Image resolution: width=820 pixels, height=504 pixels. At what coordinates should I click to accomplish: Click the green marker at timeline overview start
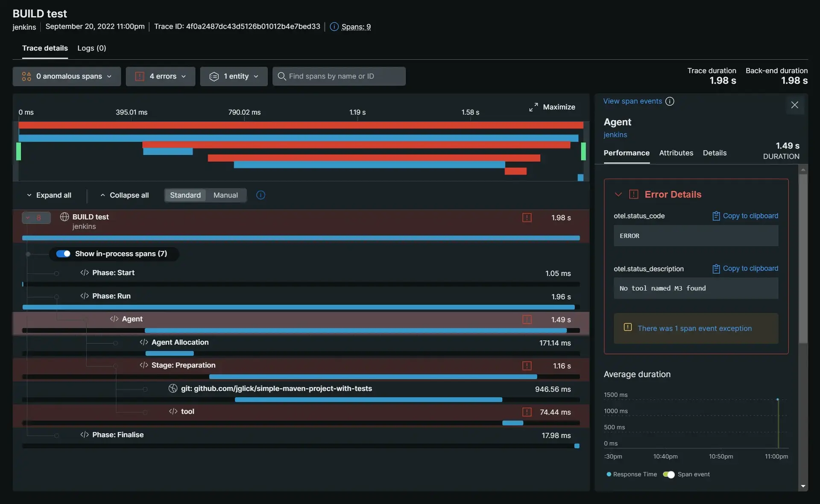18,151
